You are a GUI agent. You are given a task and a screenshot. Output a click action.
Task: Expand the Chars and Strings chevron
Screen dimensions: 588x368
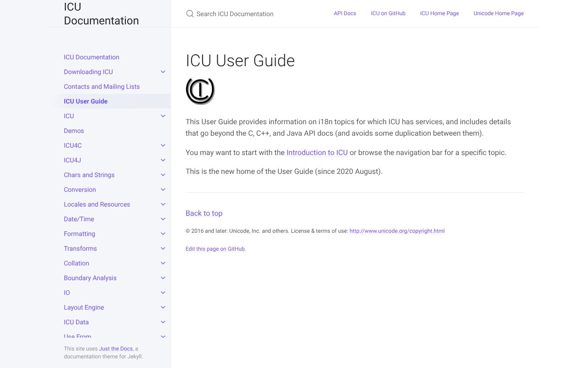point(163,175)
